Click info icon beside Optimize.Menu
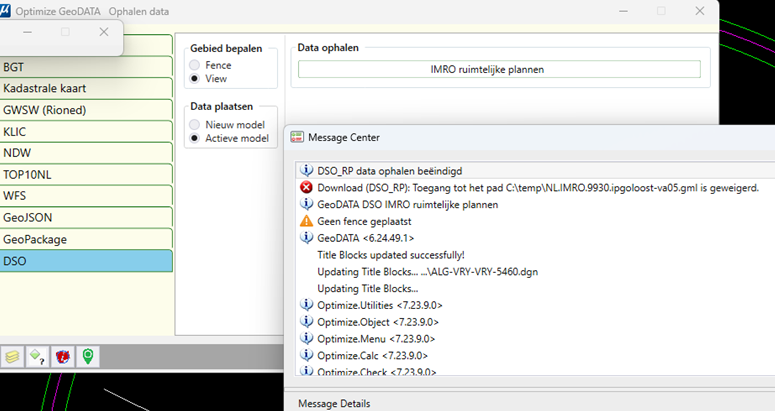 coord(306,338)
